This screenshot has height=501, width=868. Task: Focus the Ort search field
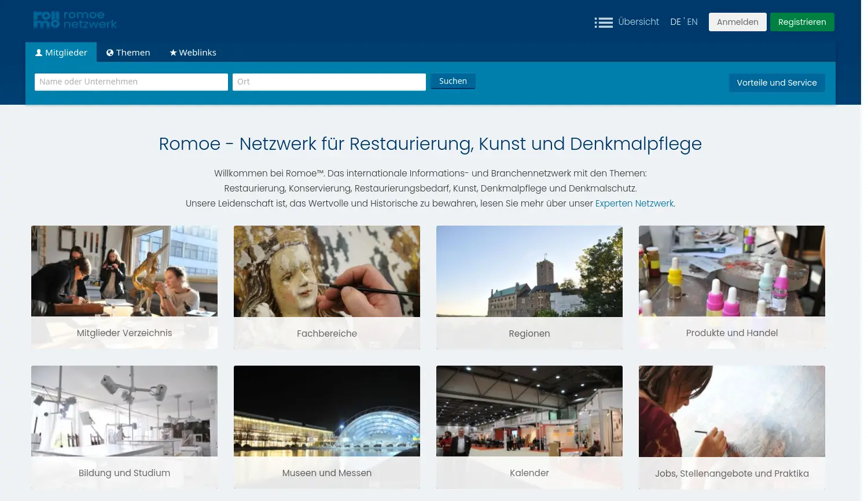click(x=329, y=82)
